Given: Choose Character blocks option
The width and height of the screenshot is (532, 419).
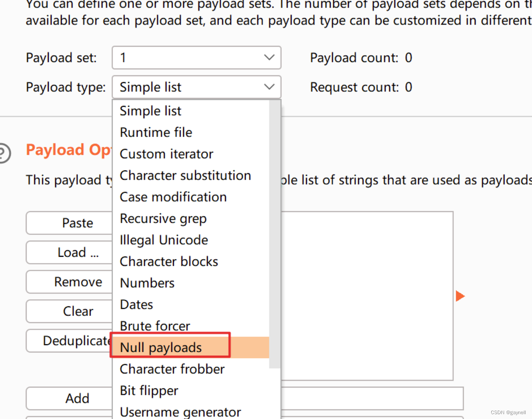Looking at the screenshot, I should [x=190, y=261].
